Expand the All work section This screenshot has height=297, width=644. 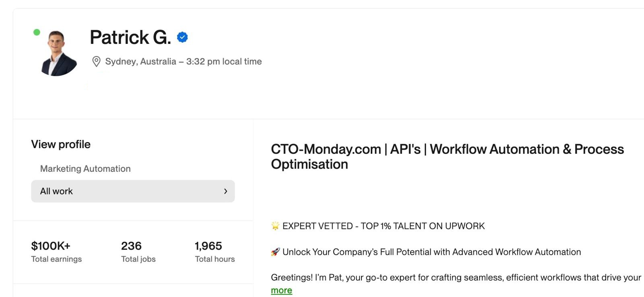coord(133,191)
